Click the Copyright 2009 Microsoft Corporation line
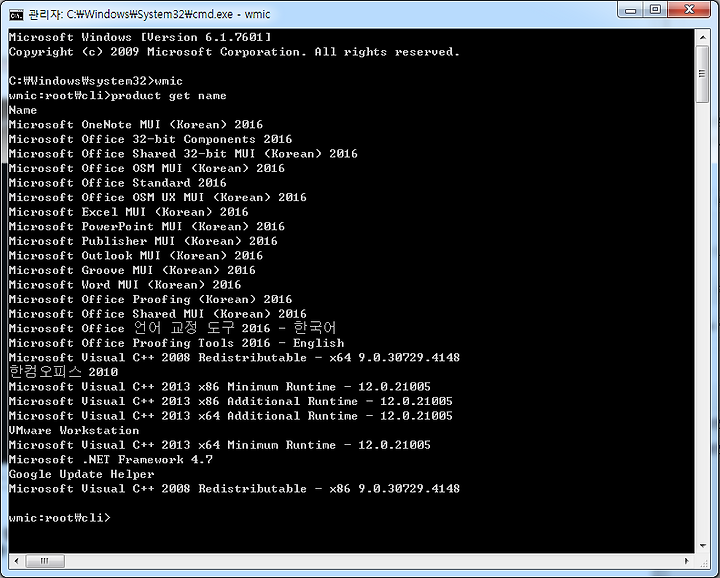 (x=234, y=52)
